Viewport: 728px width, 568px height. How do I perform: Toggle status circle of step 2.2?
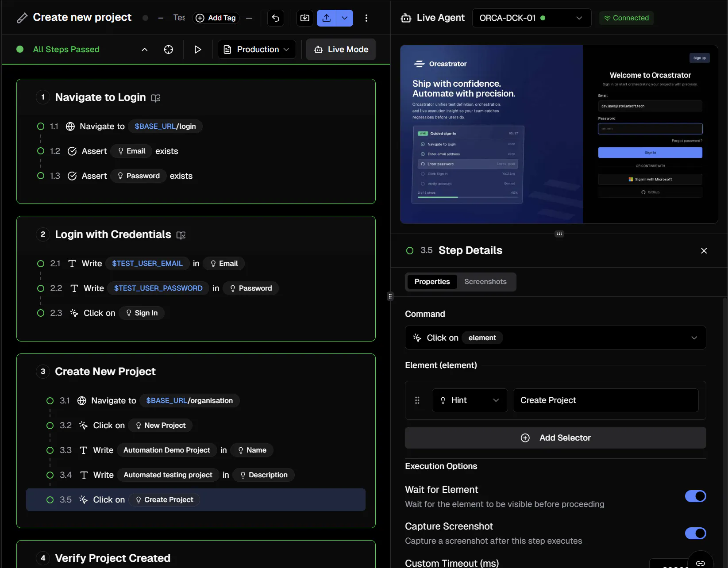[41, 288]
